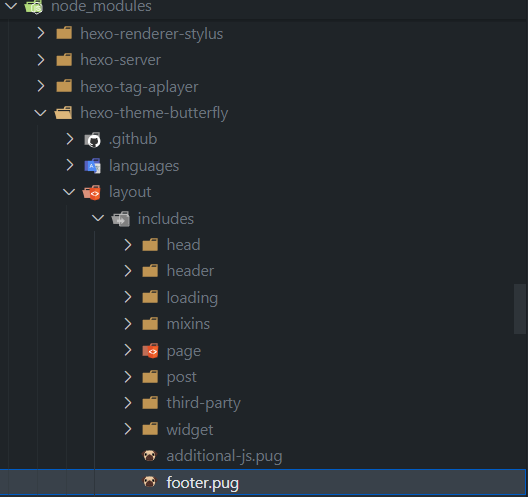Click the page folder orange icon
The image size is (528, 497).
[x=150, y=351]
